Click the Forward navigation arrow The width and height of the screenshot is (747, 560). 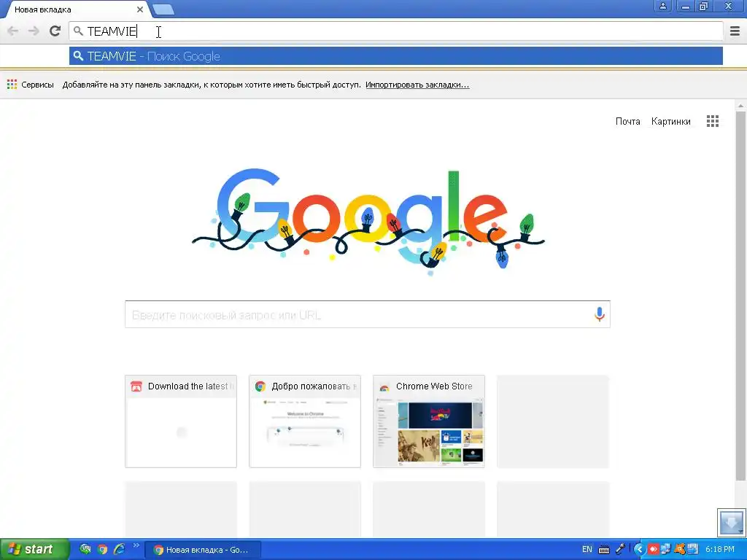pos(34,31)
